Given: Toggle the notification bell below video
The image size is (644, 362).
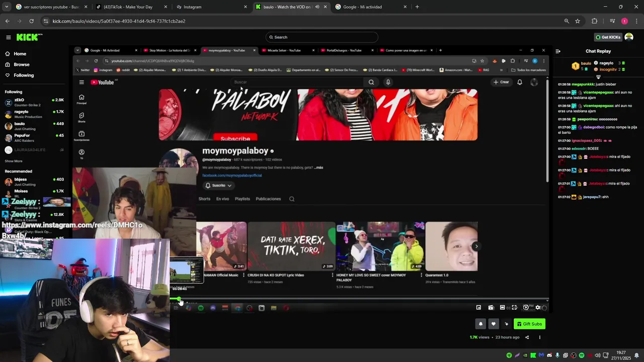Looking at the screenshot, I should (x=480, y=324).
